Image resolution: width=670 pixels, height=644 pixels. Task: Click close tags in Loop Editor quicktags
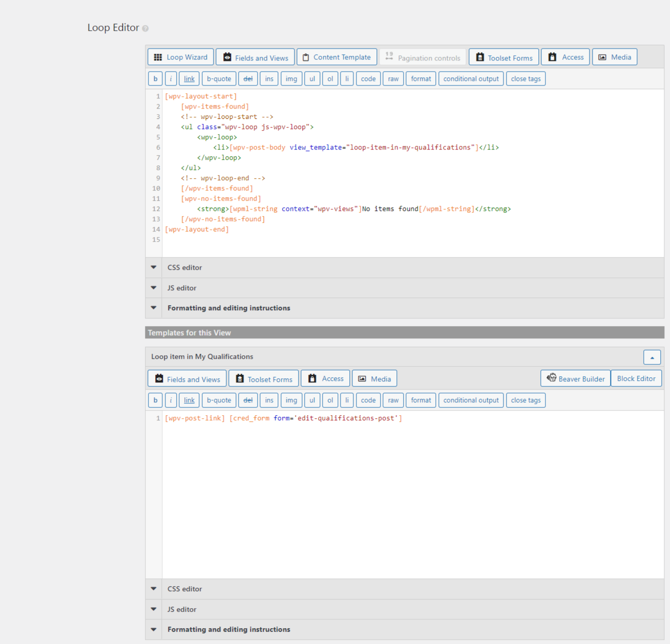coord(526,79)
